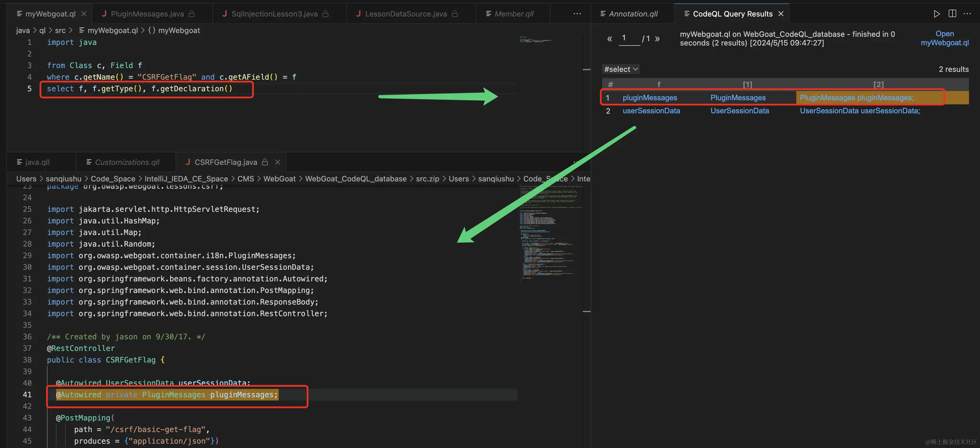This screenshot has width=980, height=448.
Task: Click the src breadcrumb segment
Action: (x=60, y=30)
